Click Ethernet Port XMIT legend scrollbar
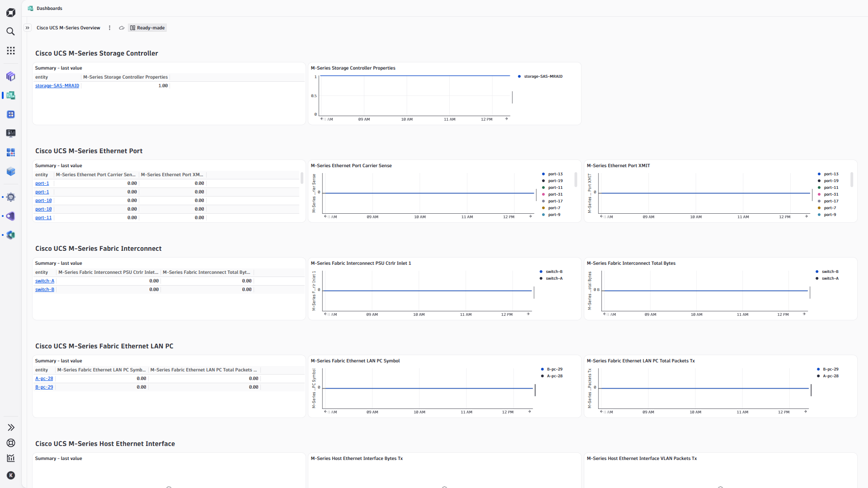The image size is (868, 488). click(852, 179)
